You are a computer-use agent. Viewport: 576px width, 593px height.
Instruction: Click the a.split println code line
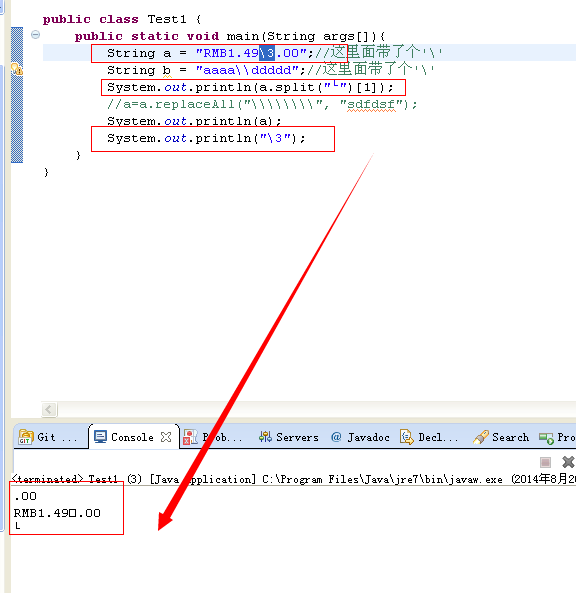click(x=250, y=87)
